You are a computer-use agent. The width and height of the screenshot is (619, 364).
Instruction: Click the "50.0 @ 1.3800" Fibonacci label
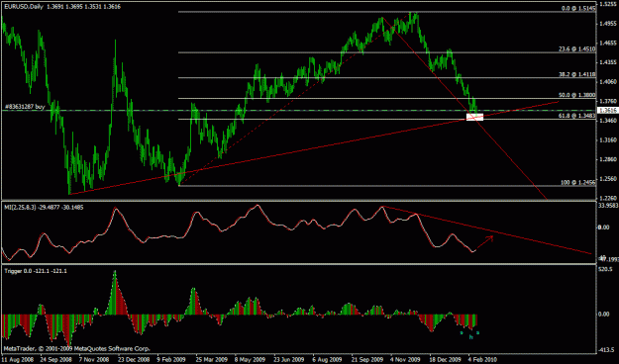point(577,95)
